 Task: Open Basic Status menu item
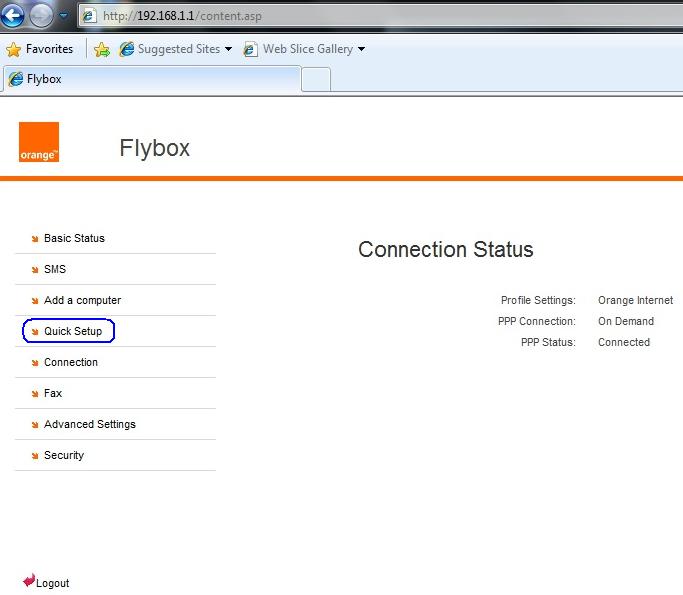[74, 238]
